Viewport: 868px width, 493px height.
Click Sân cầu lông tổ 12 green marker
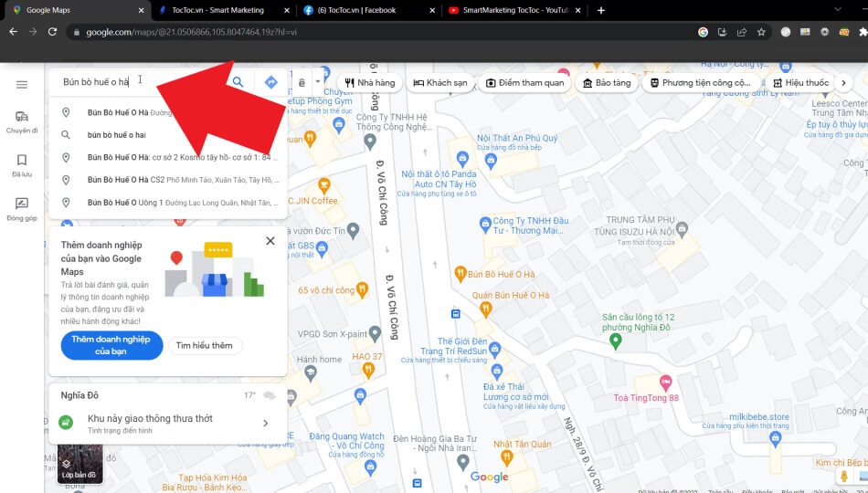[615, 342]
